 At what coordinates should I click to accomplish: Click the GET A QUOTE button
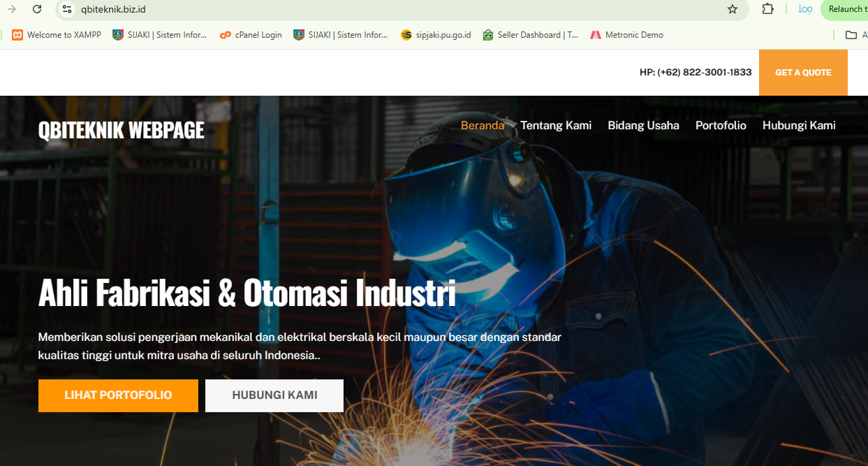[x=803, y=72]
